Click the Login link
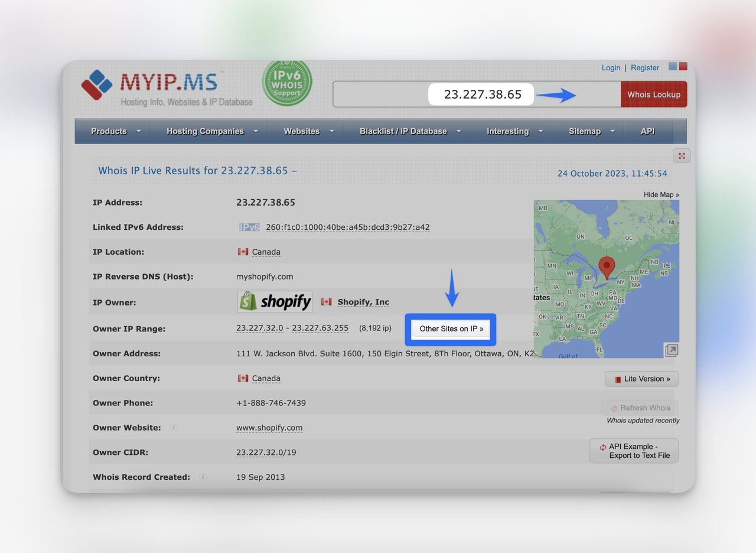Image resolution: width=756 pixels, height=553 pixels. click(x=611, y=67)
